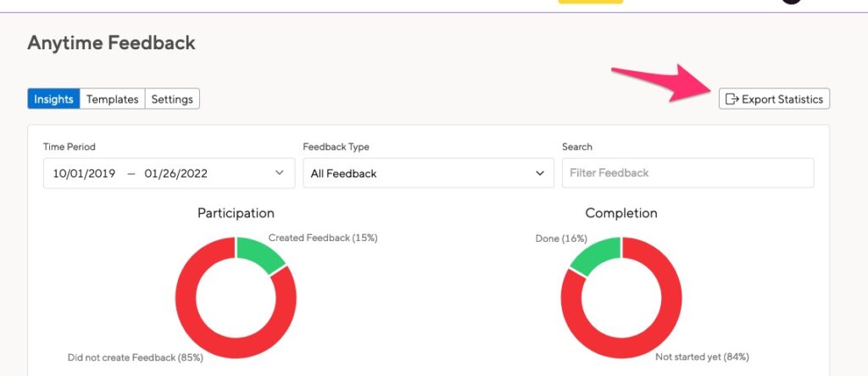868x376 pixels.
Task: Click green Created Feedback slice in Participation chart
Action: coord(259,254)
